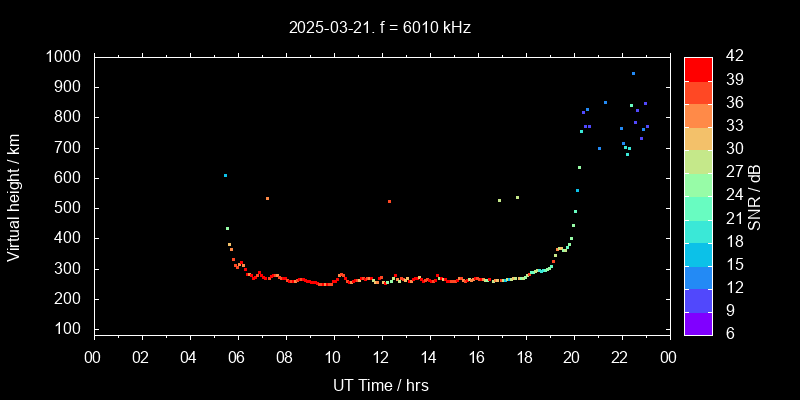Click the 20 tick label on the time axis

point(572,357)
